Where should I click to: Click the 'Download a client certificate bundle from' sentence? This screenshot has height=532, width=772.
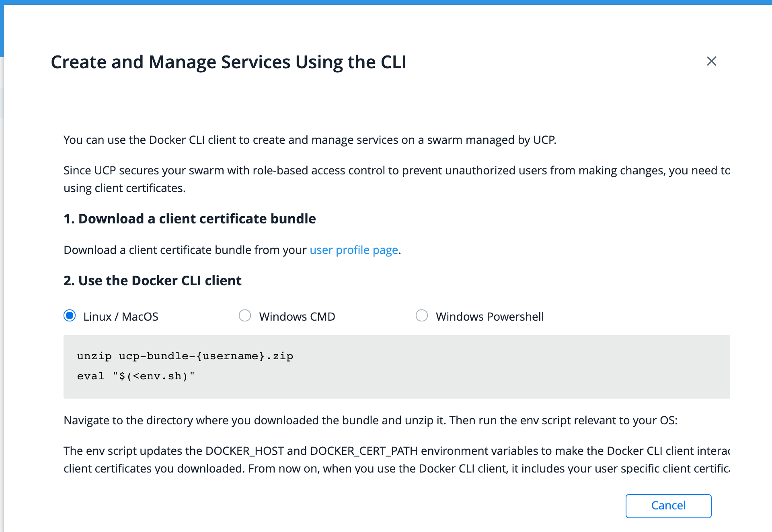click(x=185, y=250)
